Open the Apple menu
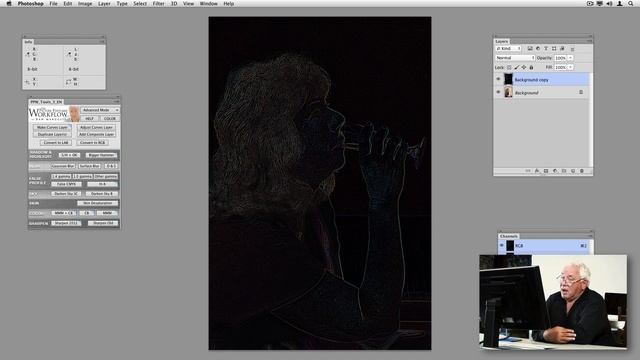This screenshot has height=360, width=640. [9, 4]
